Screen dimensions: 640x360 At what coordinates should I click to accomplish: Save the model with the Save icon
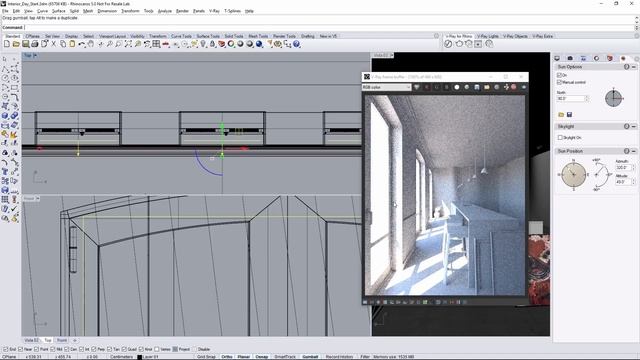click(x=25, y=44)
